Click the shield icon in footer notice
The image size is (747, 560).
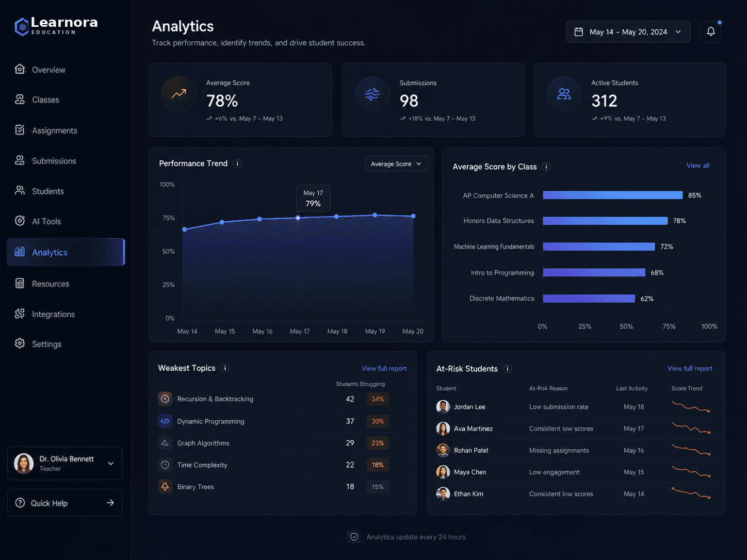354,537
